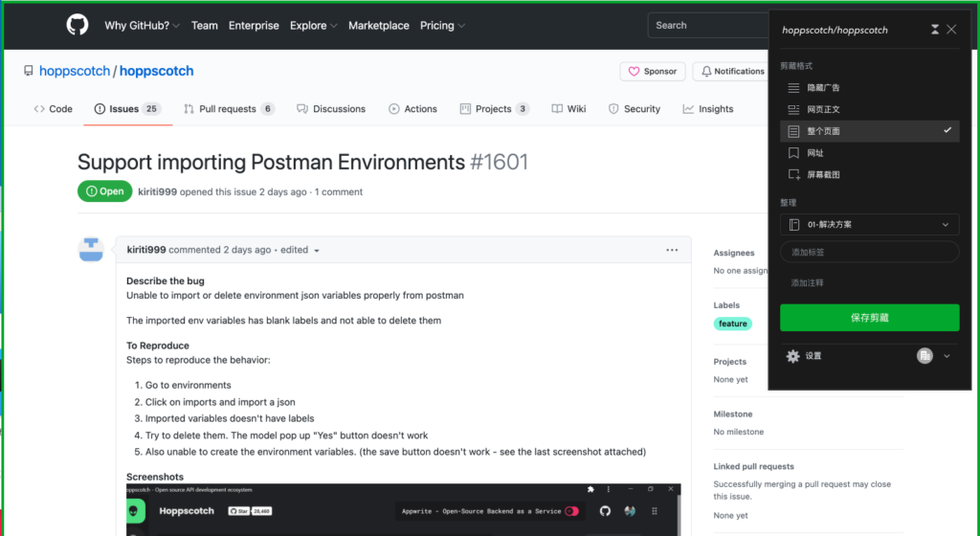Image resolution: width=980 pixels, height=536 pixels.
Task: Close the web clipper panel
Action: 951,30
